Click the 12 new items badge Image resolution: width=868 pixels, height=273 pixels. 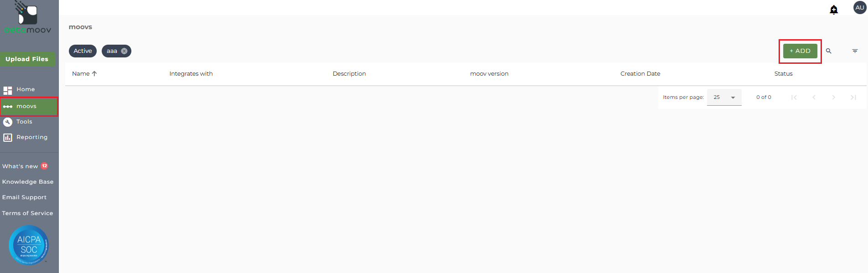pyautogui.click(x=44, y=166)
